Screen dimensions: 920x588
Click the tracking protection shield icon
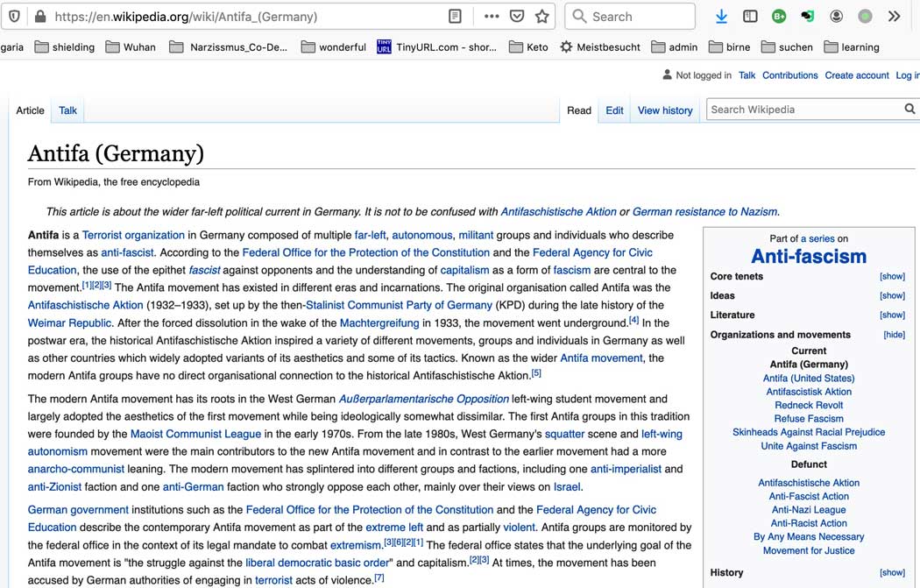15,17
